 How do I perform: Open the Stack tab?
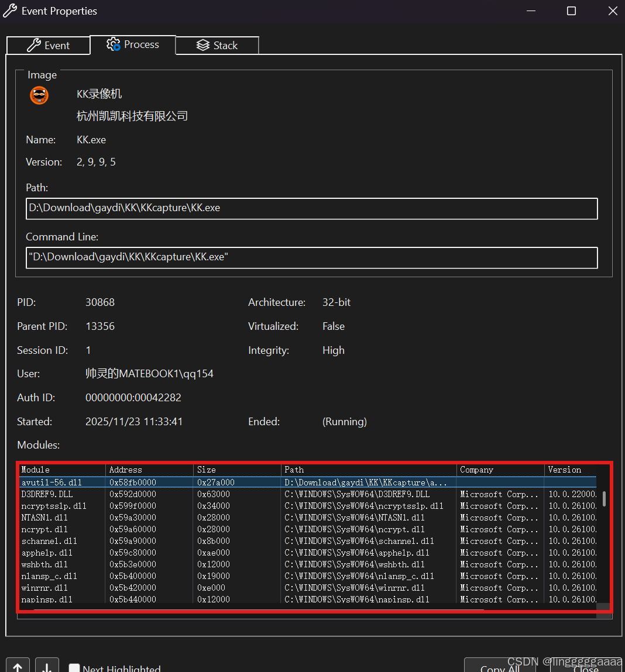217,46
